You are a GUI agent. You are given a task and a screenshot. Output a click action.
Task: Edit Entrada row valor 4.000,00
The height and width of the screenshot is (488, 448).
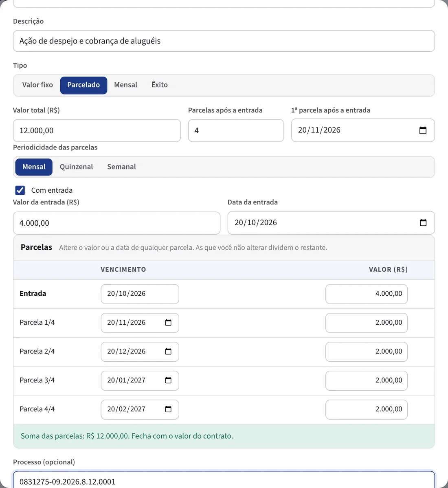[367, 294]
